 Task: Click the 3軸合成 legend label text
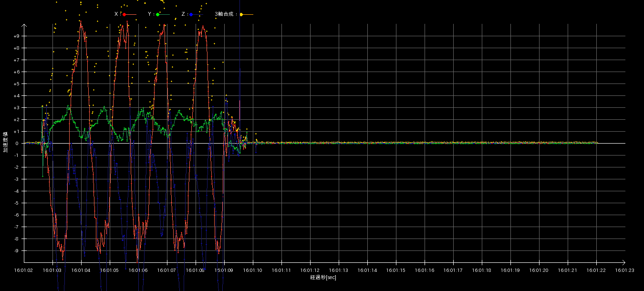pos(225,14)
